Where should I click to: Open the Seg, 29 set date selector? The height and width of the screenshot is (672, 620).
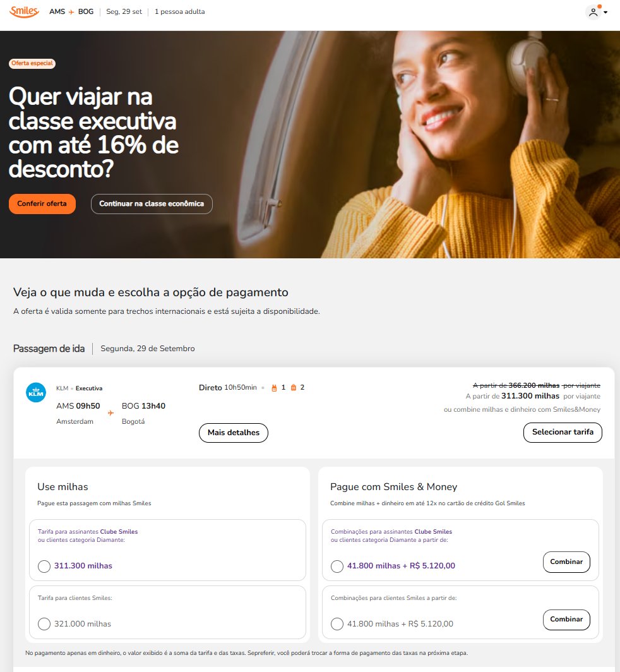tap(124, 11)
